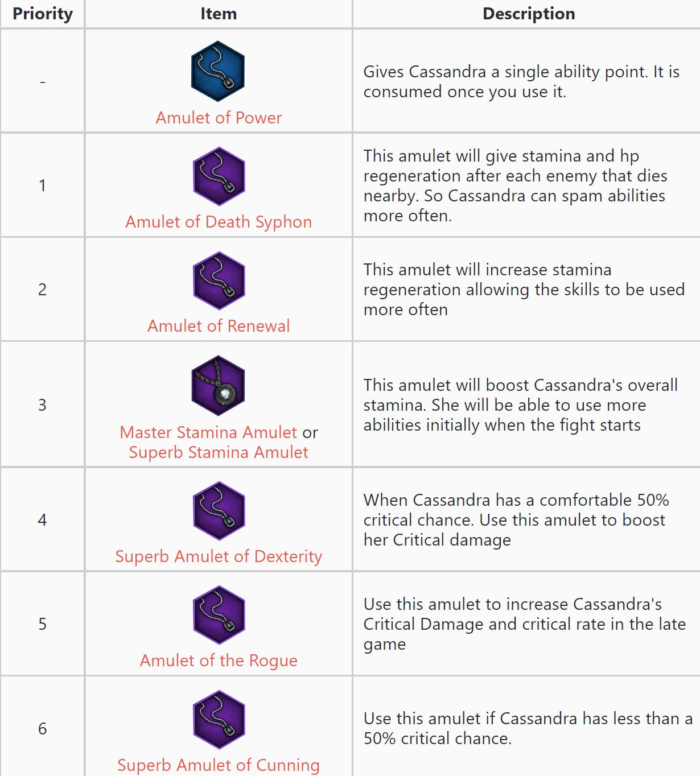This screenshot has width=700, height=776.
Task: Open the Amulet of the Rogue link
Action: pyautogui.click(x=219, y=661)
